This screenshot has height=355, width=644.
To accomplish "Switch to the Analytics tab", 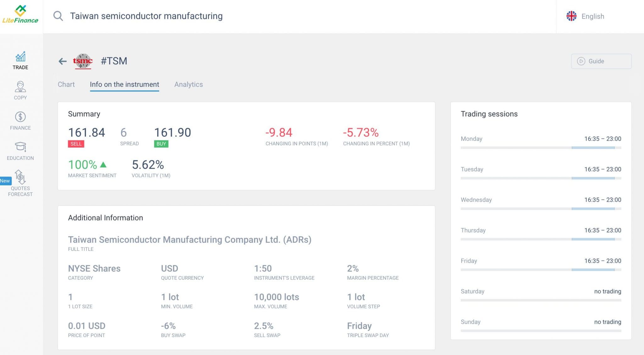I will coord(189,84).
